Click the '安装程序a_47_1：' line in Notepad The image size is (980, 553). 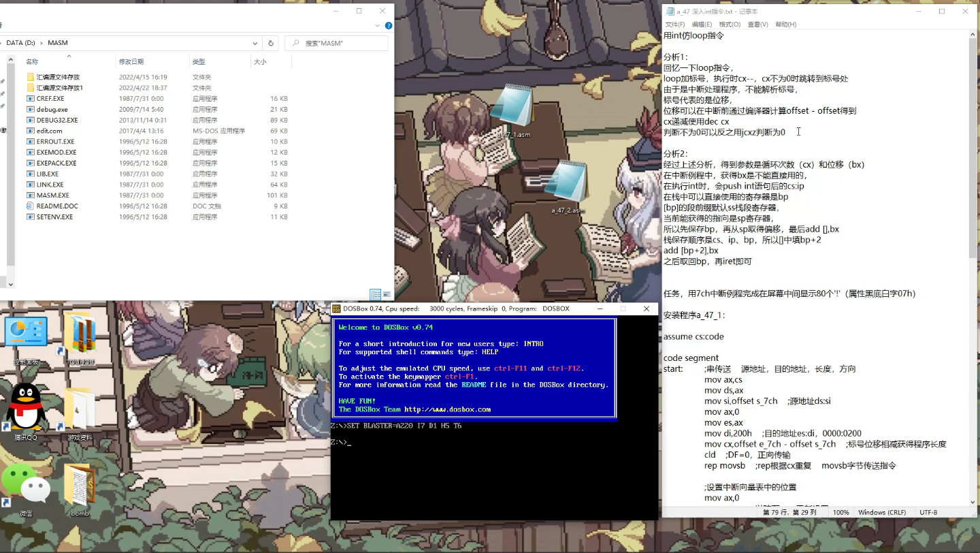tap(694, 315)
